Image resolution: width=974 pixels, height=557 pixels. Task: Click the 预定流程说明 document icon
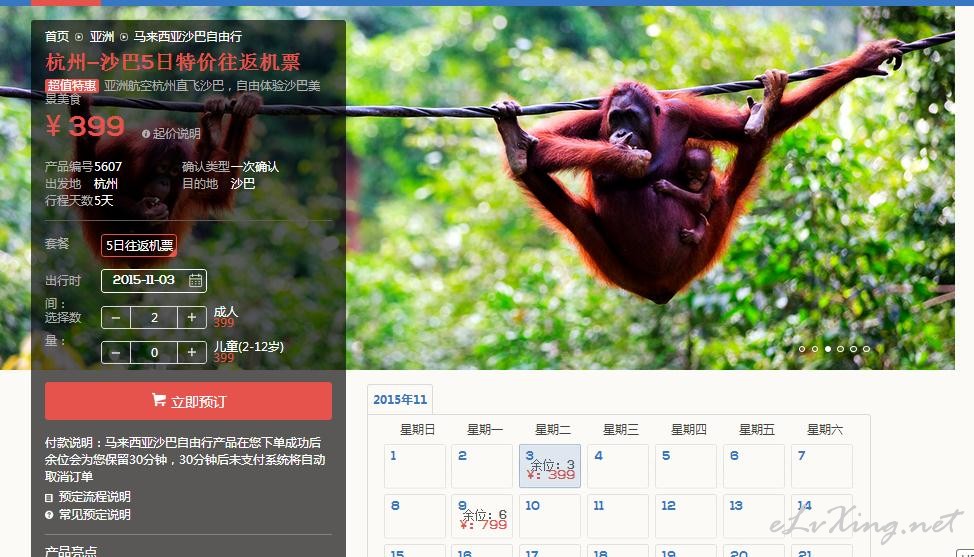[x=49, y=497]
